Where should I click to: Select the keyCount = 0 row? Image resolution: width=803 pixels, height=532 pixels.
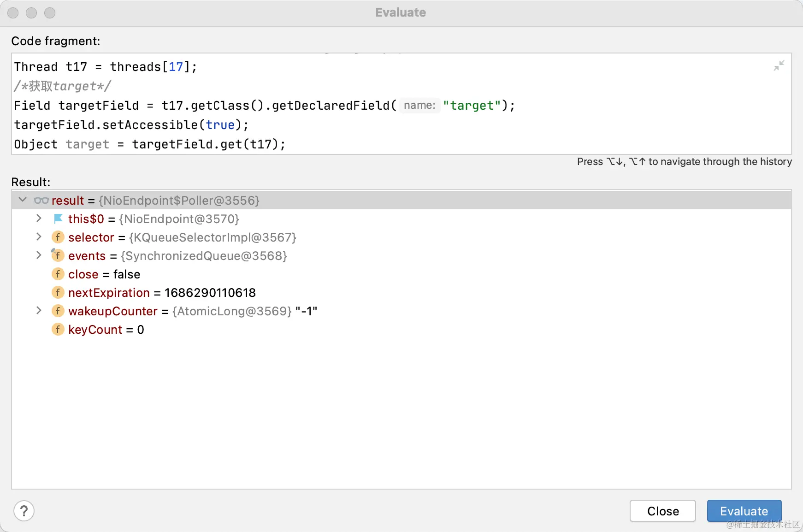tap(401, 329)
